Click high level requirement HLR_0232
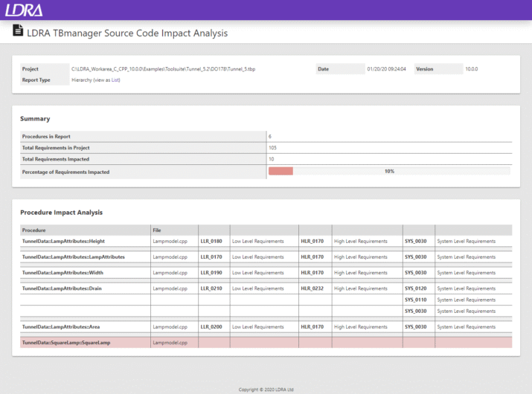Image resolution: width=532 pixels, height=394 pixels. (312, 288)
